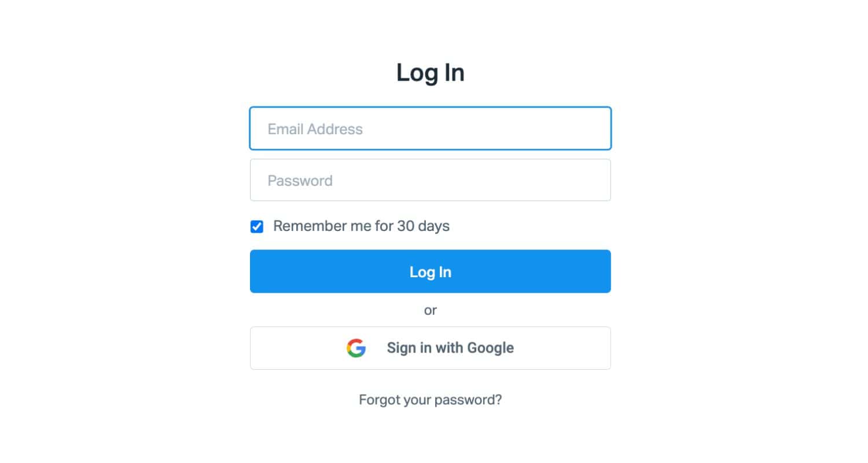Click the multicolored Google icon
This screenshot has height=463, width=868.
pos(356,348)
